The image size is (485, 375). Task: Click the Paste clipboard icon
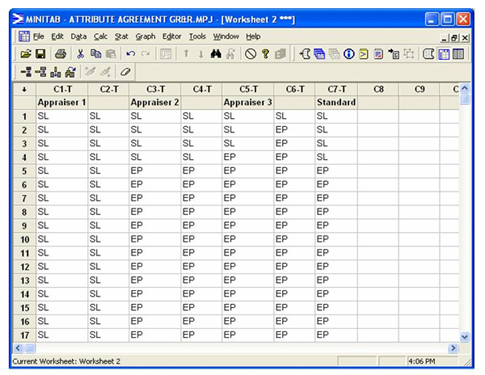point(111,54)
